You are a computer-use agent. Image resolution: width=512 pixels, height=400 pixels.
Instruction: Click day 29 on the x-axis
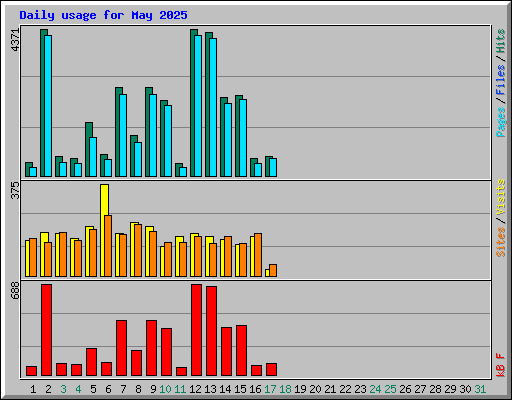click(450, 389)
